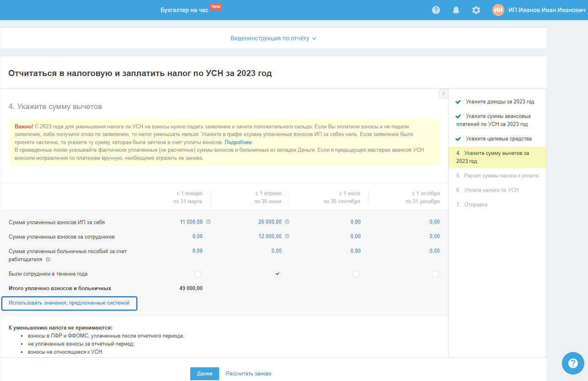The image size is (588, 381).
Task: Click 'Использовать значения, предложенные системой'
Action: coord(69,303)
